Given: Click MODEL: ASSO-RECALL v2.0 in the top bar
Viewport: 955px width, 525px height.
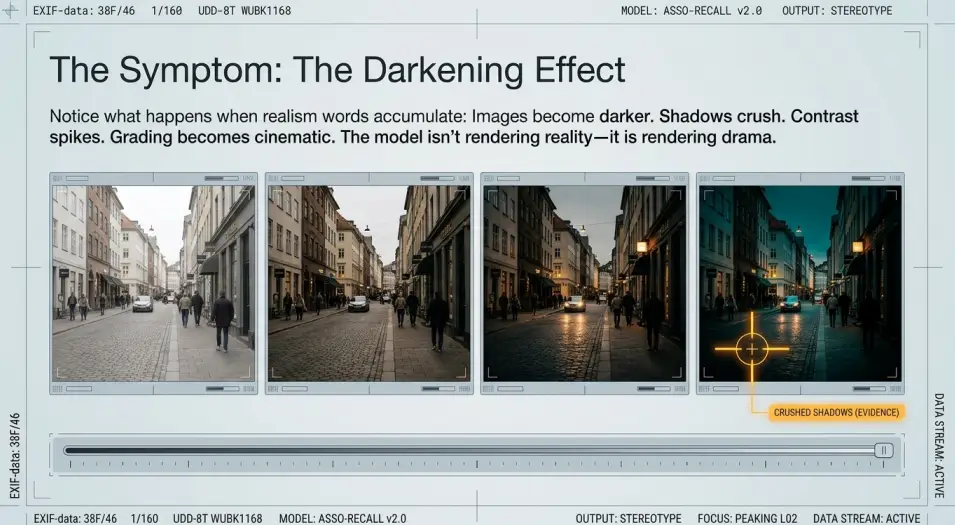Looking at the screenshot, I should 691,10.
